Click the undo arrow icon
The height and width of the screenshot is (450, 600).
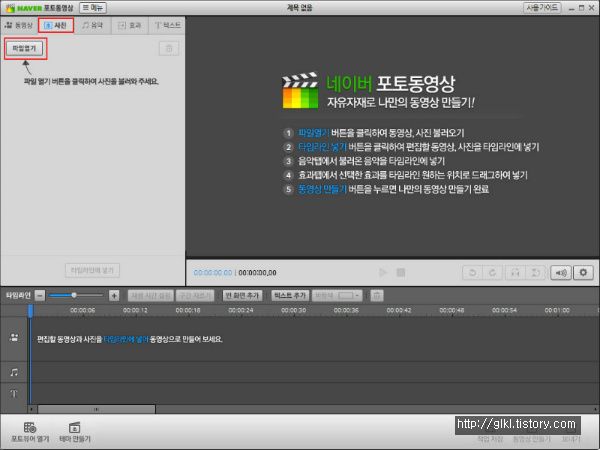(473, 273)
